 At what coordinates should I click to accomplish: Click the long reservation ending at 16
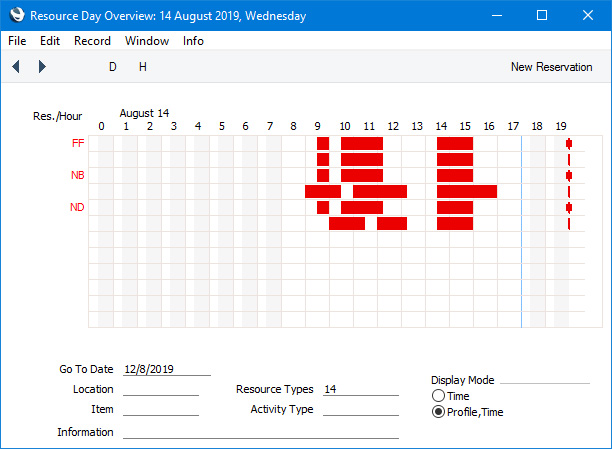467,192
